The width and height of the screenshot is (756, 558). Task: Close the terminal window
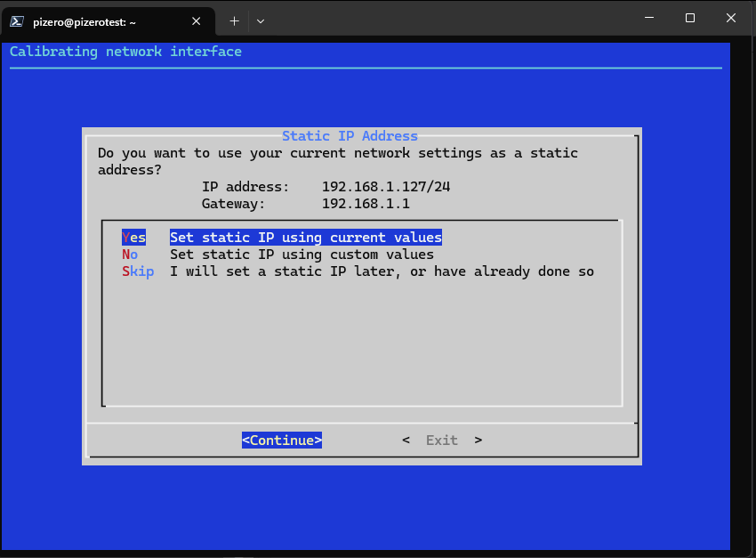(731, 18)
